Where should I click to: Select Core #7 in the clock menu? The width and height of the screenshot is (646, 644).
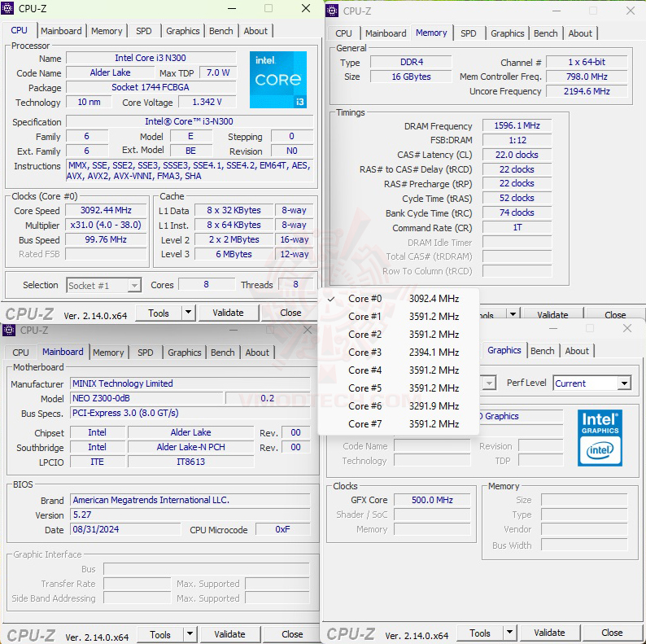(399, 424)
